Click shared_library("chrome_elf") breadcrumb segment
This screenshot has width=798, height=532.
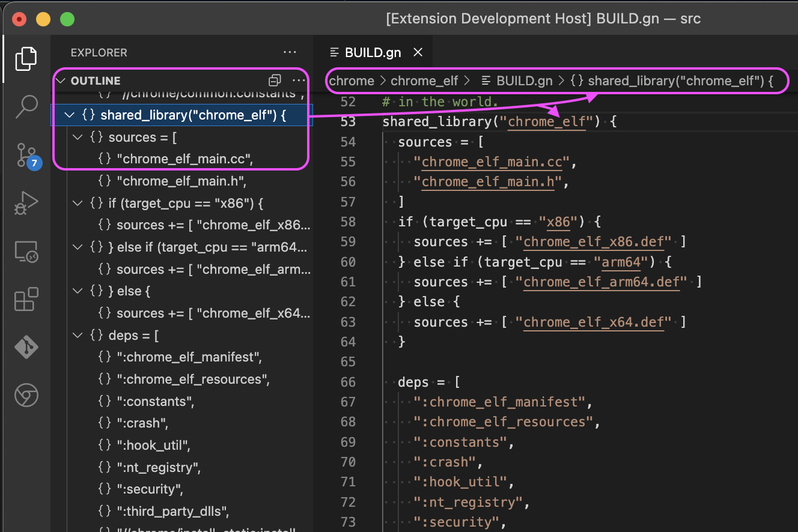671,81
